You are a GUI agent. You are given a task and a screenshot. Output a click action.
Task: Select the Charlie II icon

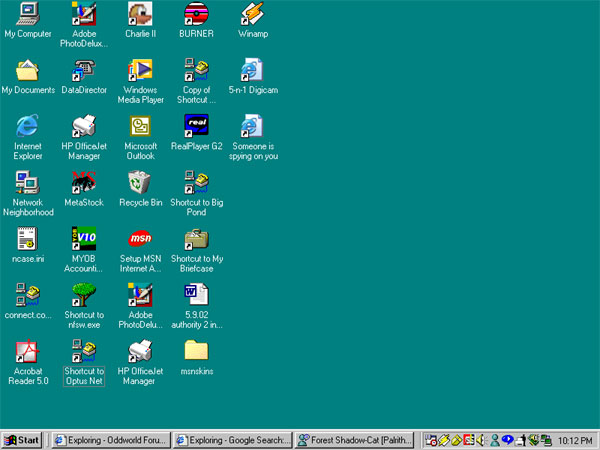pyautogui.click(x=140, y=15)
